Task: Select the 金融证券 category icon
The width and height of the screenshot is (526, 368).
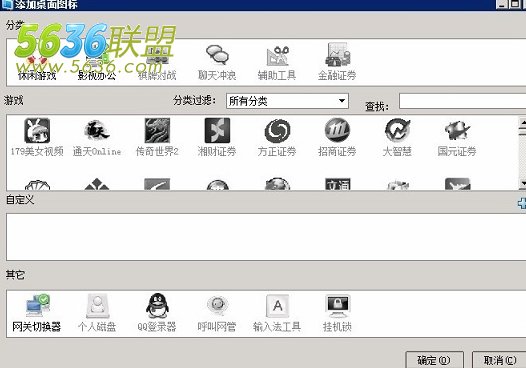Action: pyautogui.click(x=337, y=54)
